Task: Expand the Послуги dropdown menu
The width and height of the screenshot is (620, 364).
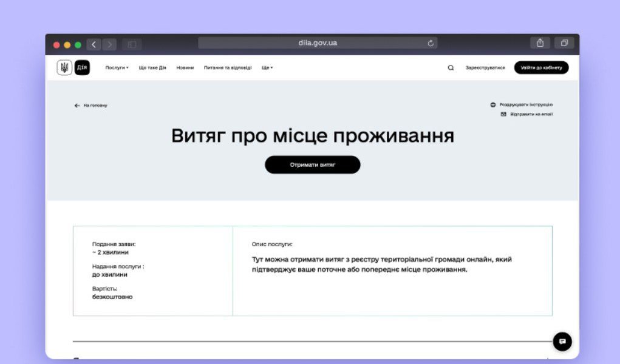Action: (115, 67)
